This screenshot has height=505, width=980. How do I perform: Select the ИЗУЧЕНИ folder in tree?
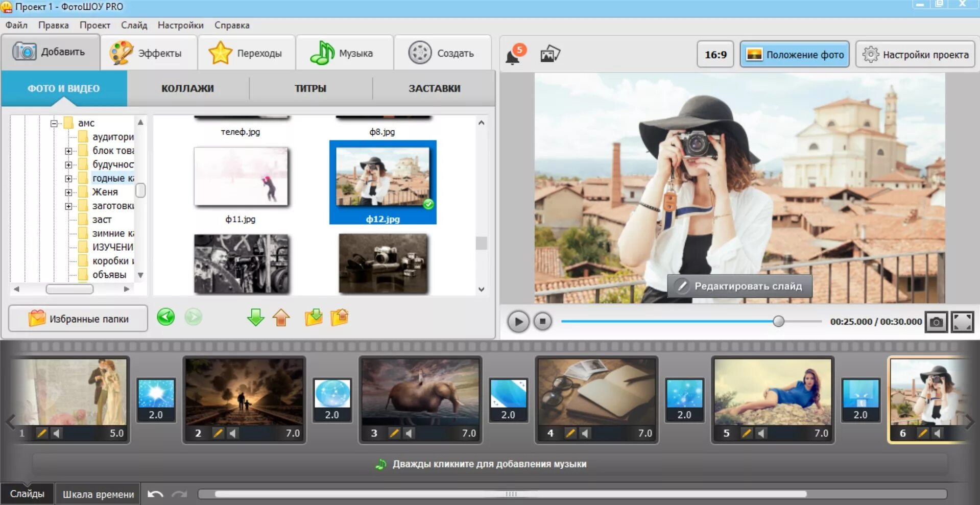point(112,247)
